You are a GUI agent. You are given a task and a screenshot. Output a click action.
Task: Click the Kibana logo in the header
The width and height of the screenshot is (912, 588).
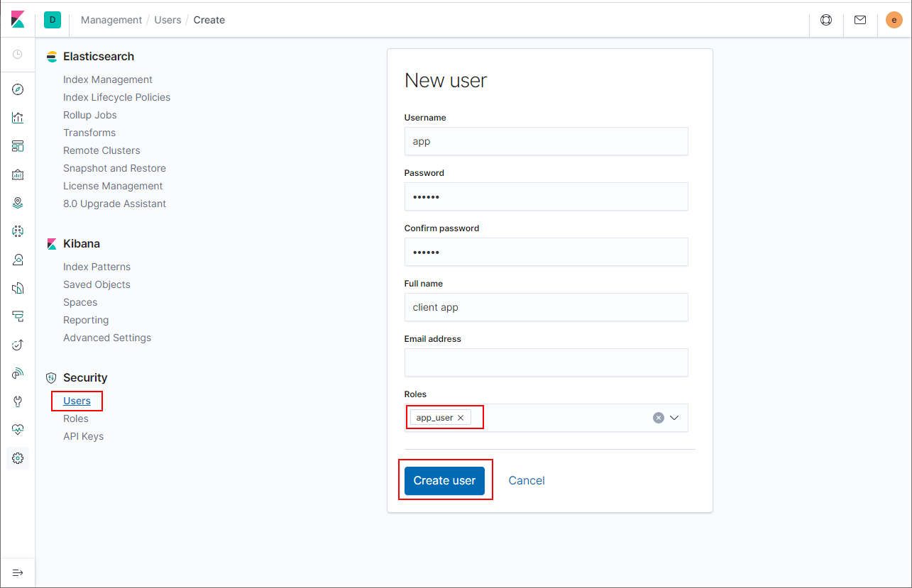tap(18, 20)
